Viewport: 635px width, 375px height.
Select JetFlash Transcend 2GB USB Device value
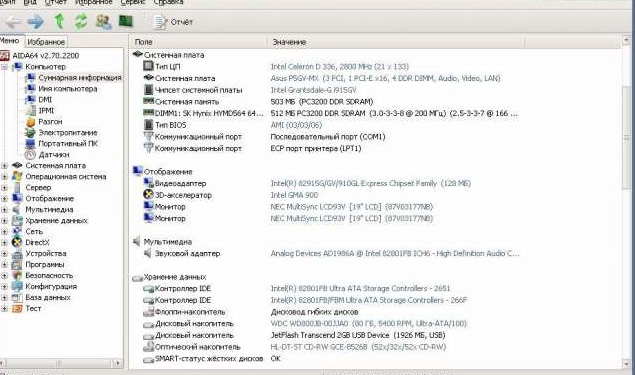pyautogui.click(x=358, y=335)
